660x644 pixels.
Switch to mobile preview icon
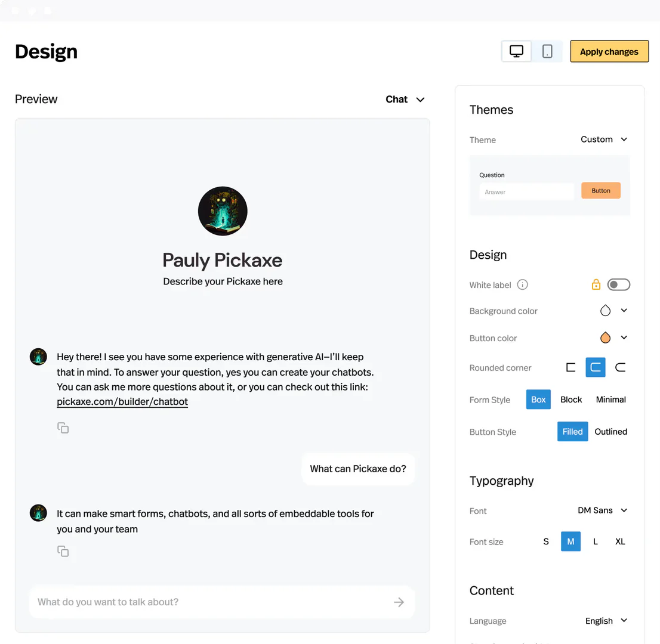pos(547,51)
